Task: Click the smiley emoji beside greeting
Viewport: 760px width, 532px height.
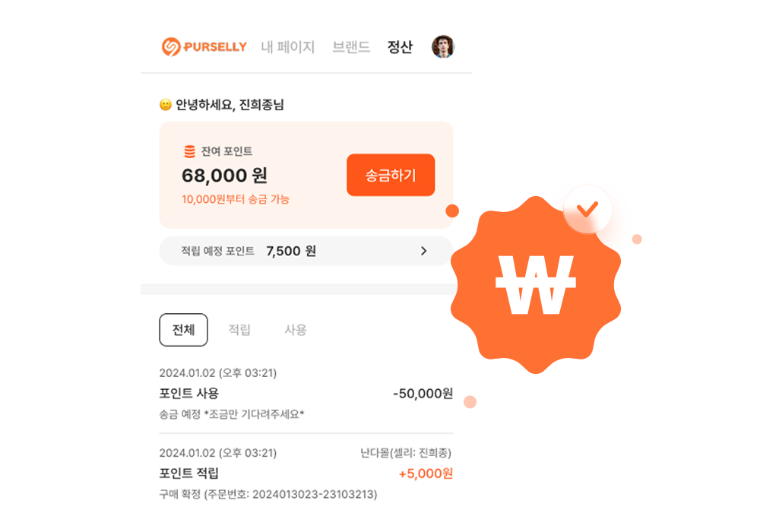Action: tap(166, 105)
